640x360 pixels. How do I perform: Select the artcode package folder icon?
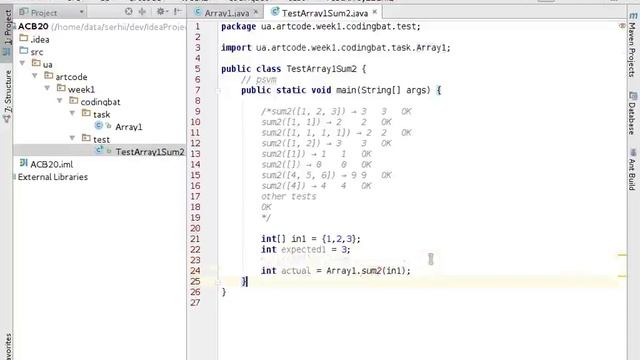click(x=49, y=76)
